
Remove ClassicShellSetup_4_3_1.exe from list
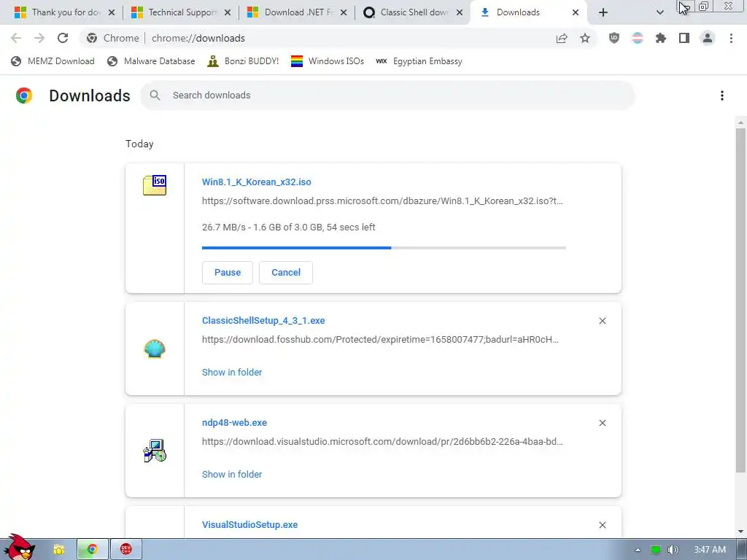(602, 321)
